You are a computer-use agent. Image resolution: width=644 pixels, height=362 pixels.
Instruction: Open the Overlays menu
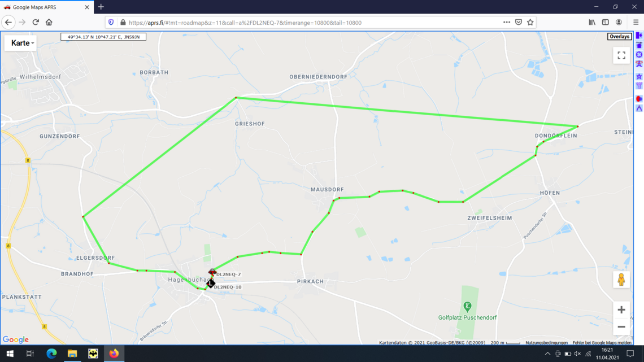619,37
